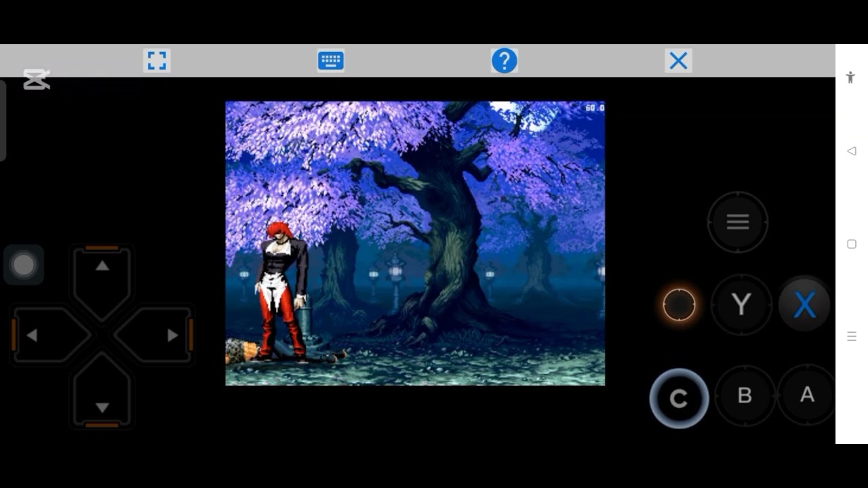Tap the Y gamepad button
Viewport: 868px width, 488px height.
click(x=741, y=305)
